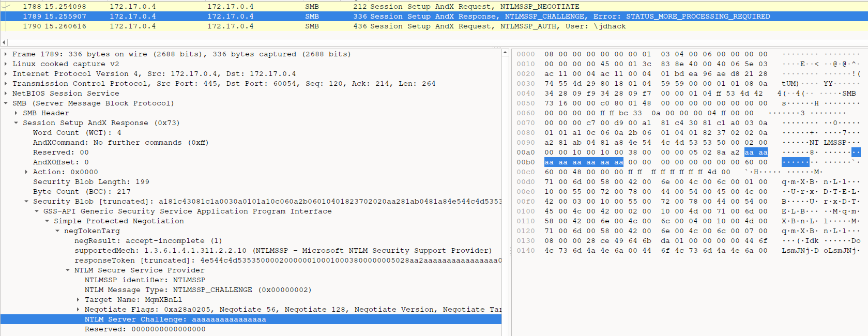Expand the Action: 0x0000 field
868x336 pixels.
(26, 172)
